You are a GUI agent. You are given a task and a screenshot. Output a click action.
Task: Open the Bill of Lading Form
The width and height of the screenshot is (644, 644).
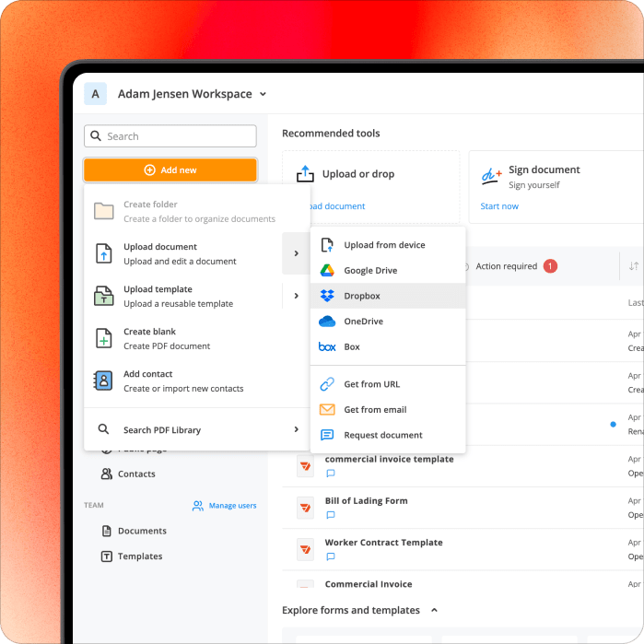tap(367, 500)
